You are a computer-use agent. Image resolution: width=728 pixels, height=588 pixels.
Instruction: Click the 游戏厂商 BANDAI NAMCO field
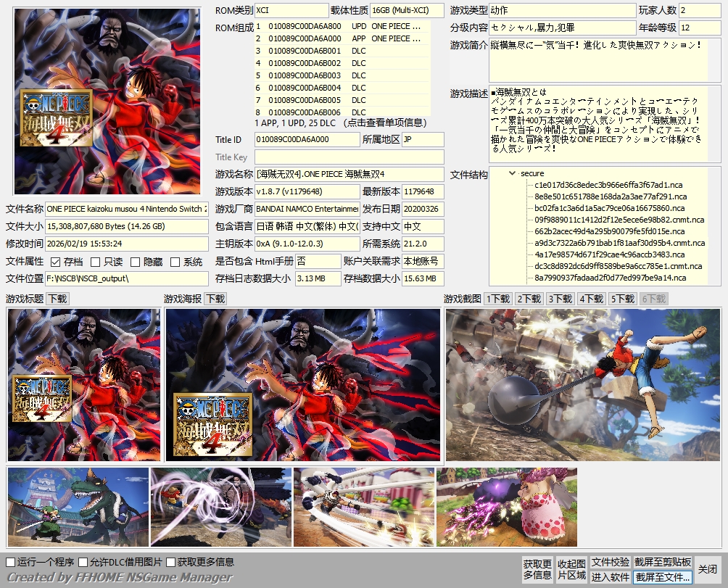pyautogui.click(x=307, y=209)
